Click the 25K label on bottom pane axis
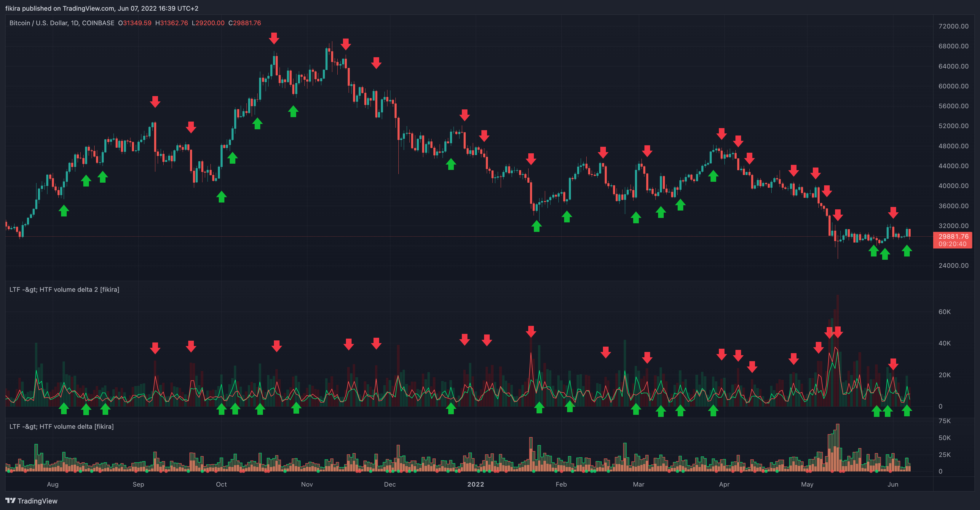The image size is (980, 510). click(944, 455)
